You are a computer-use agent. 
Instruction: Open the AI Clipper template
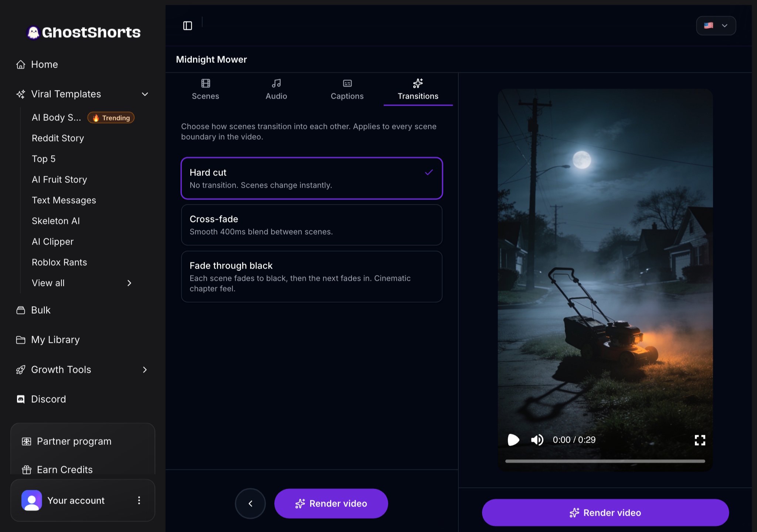(x=53, y=242)
